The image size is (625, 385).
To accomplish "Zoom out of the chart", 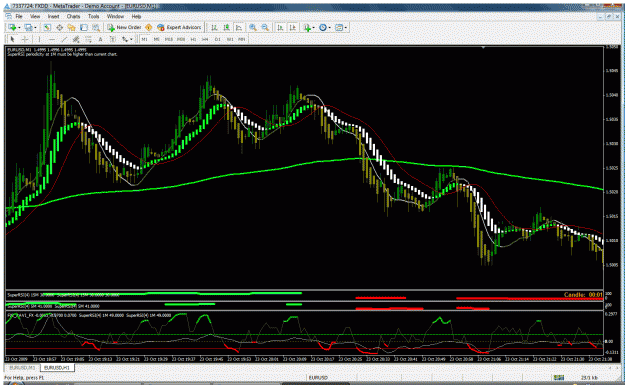I will click(265, 28).
